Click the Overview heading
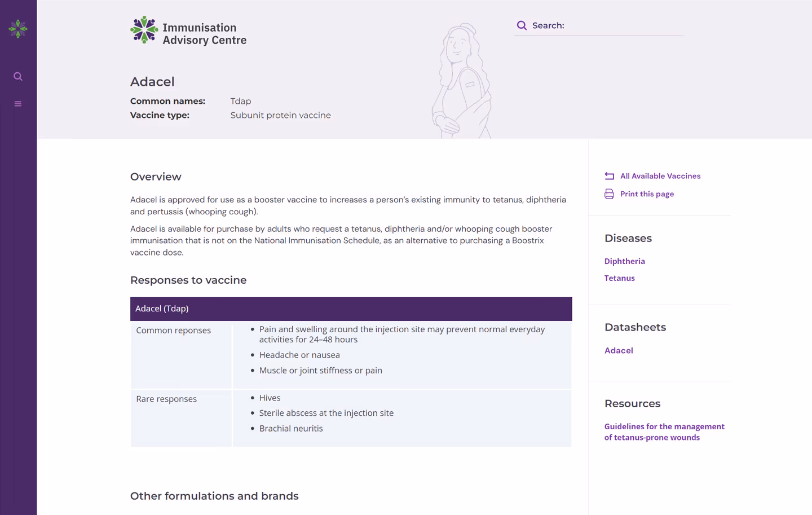The width and height of the screenshot is (812, 515). (x=156, y=177)
